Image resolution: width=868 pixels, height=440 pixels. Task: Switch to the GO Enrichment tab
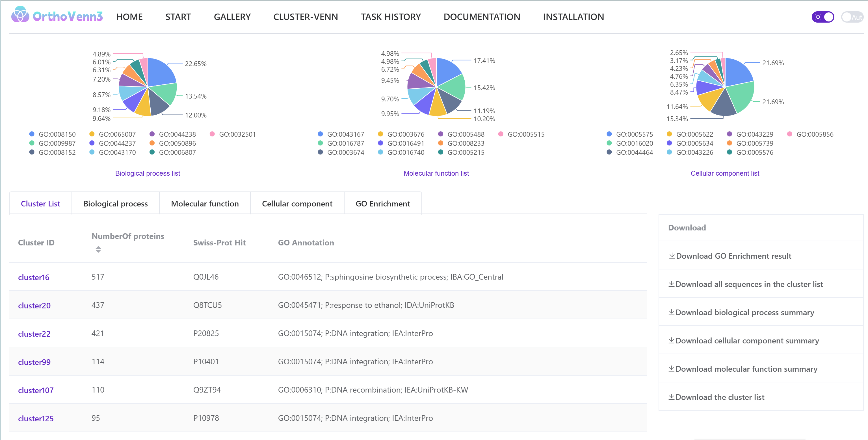(x=382, y=204)
